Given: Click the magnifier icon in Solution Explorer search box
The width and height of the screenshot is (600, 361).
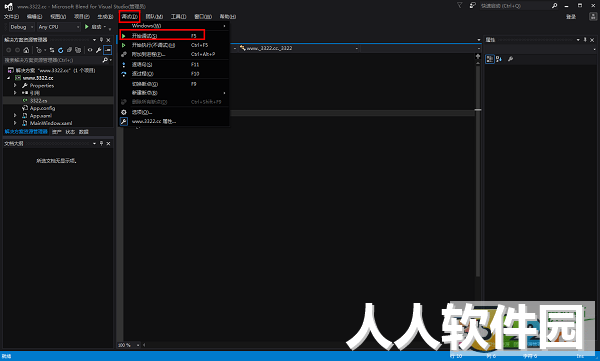Looking at the screenshot, I should (x=105, y=60).
